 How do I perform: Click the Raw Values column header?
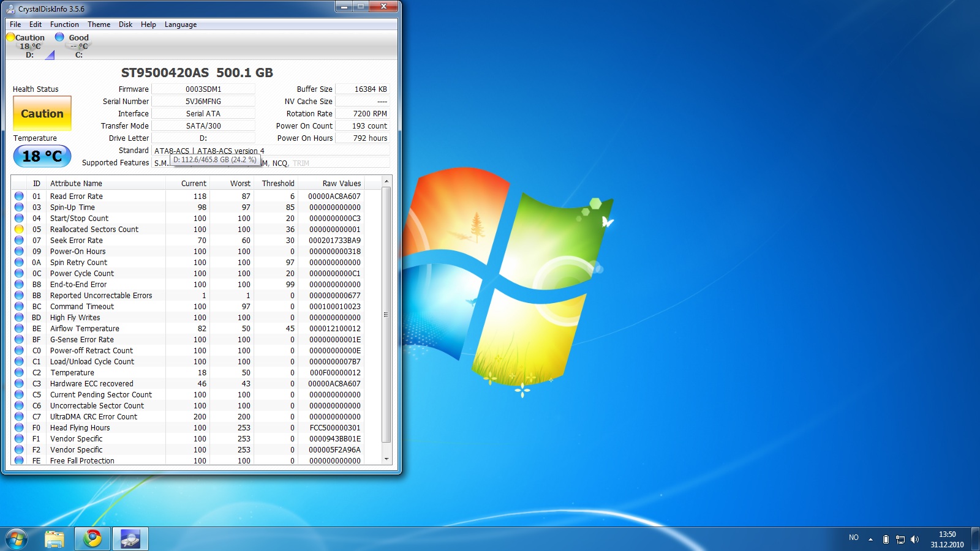pyautogui.click(x=332, y=183)
